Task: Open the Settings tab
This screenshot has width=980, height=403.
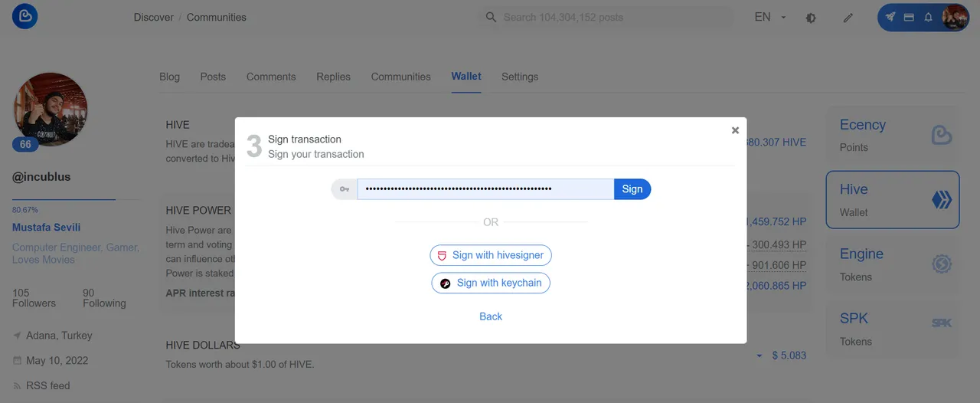Action: [520, 77]
